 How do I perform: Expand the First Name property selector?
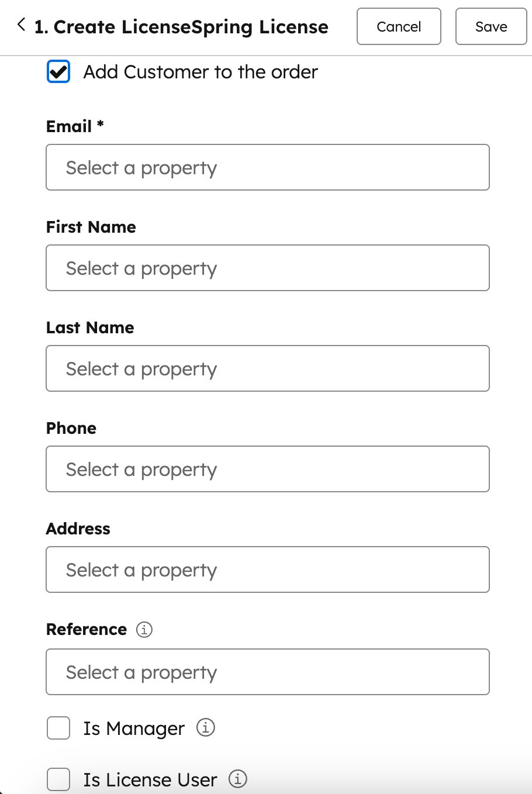coord(268,268)
